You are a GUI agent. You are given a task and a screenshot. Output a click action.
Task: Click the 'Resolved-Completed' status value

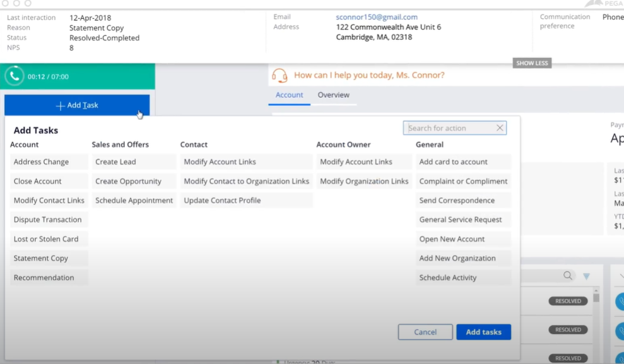104,38
